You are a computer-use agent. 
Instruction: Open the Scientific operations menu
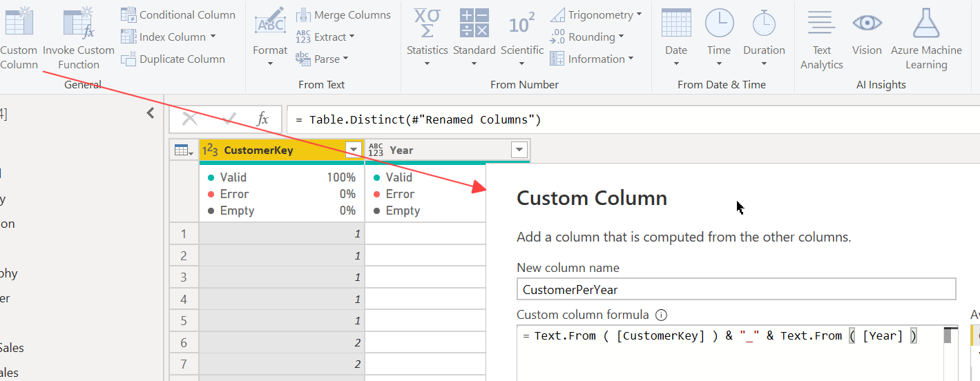click(522, 36)
